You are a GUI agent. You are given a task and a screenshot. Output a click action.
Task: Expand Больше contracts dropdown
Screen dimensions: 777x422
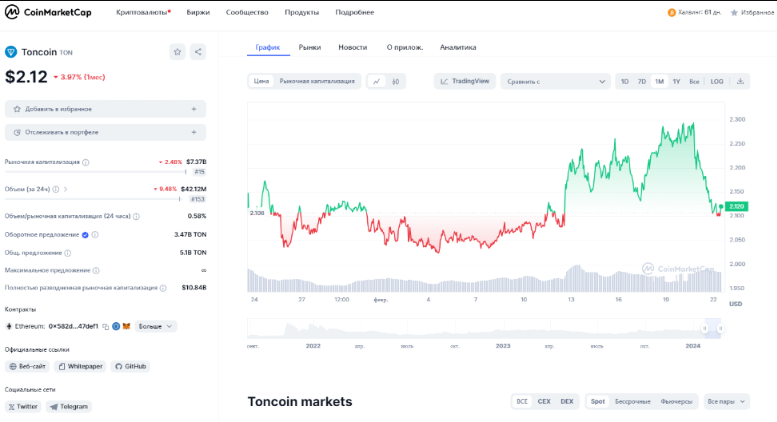click(x=156, y=326)
